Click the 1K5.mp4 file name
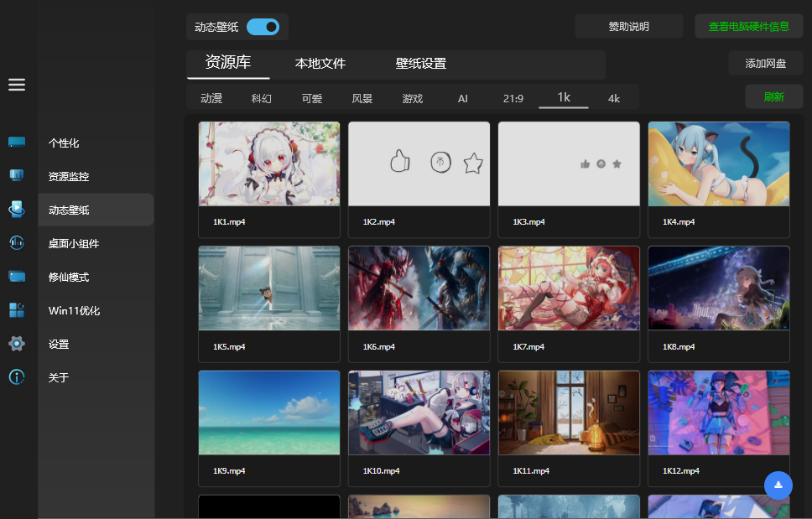 229,346
